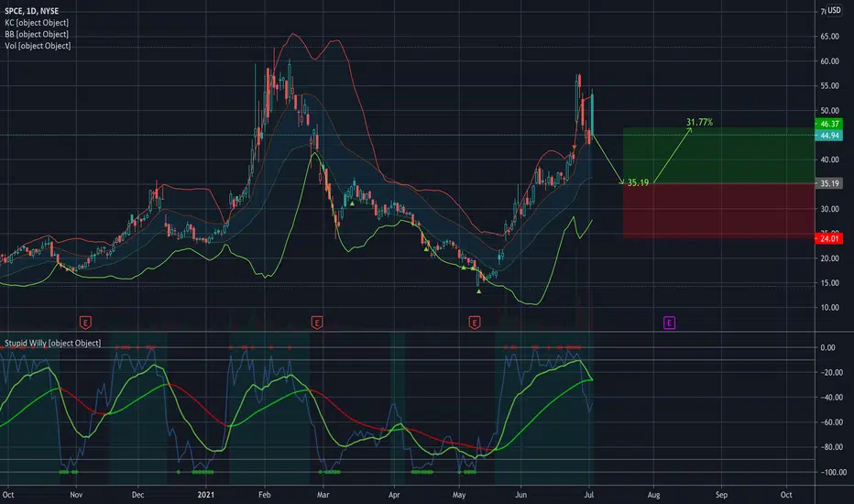The image size is (854, 504).
Task: Click the earnings marker near late February 2021
Action: 317,323
